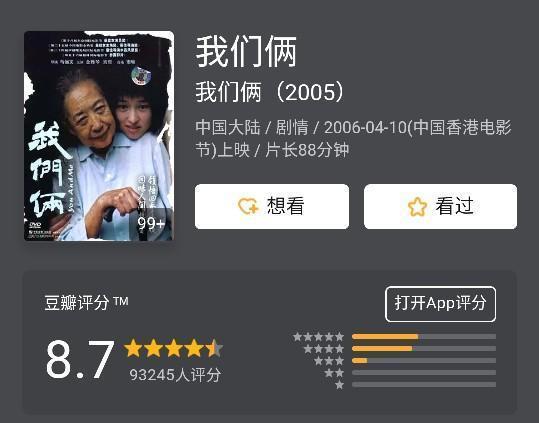Screen dimensions: 539x423
Task: Tap the yellow star rating next to 8.7
Action: (174, 348)
